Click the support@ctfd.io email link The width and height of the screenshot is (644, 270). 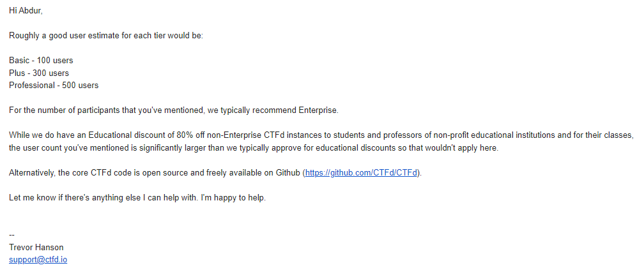click(38, 260)
